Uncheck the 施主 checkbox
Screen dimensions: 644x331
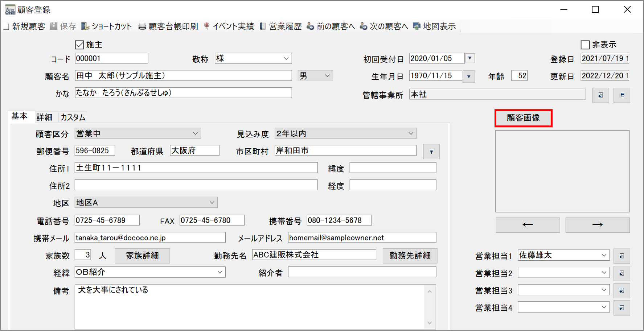(79, 45)
